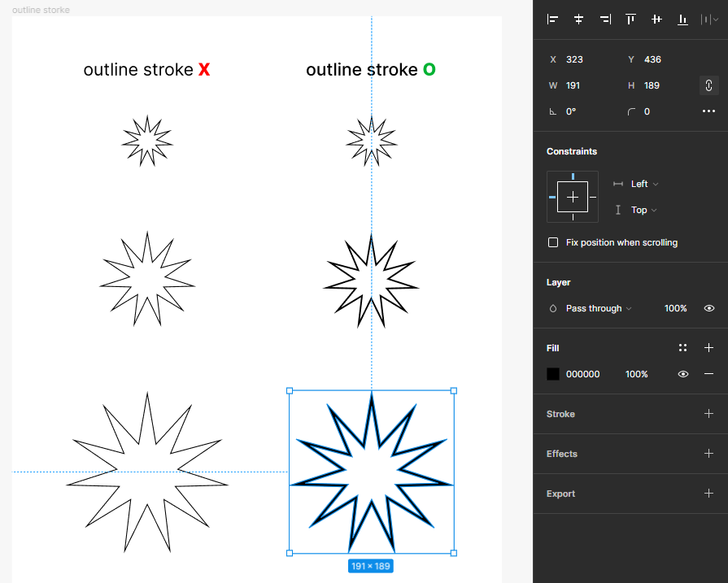Select the small star without outline stroke

[147, 141]
